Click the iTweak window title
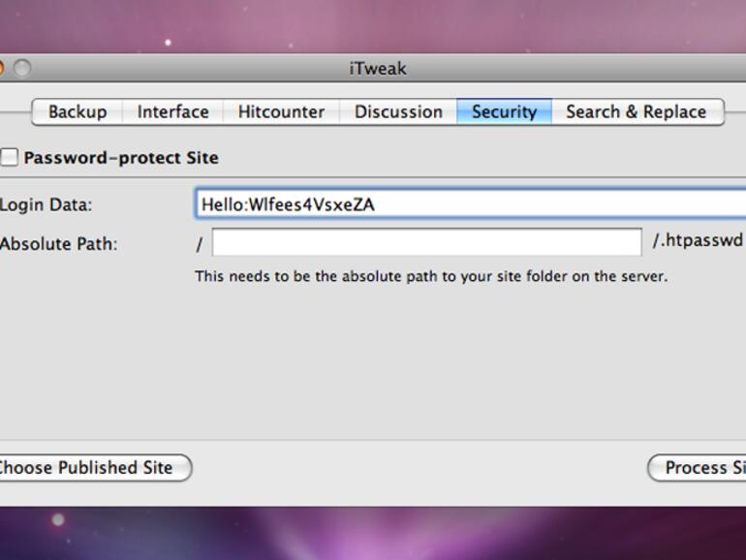 [x=378, y=69]
